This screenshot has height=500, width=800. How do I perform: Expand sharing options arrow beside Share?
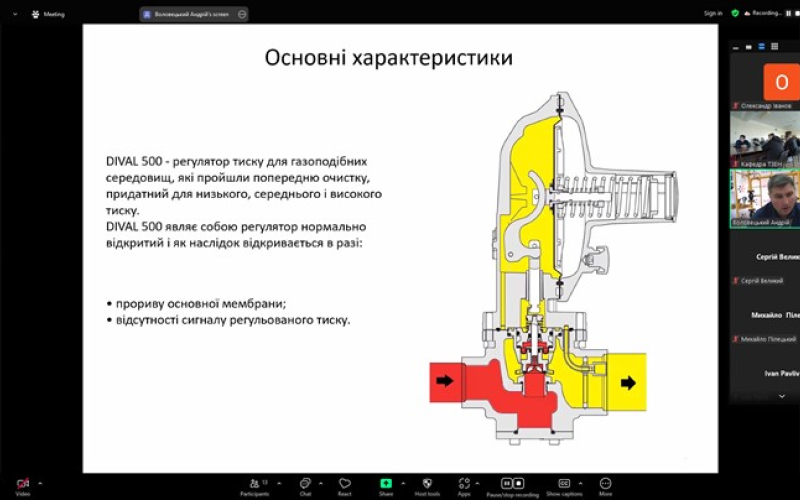click(403, 483)
